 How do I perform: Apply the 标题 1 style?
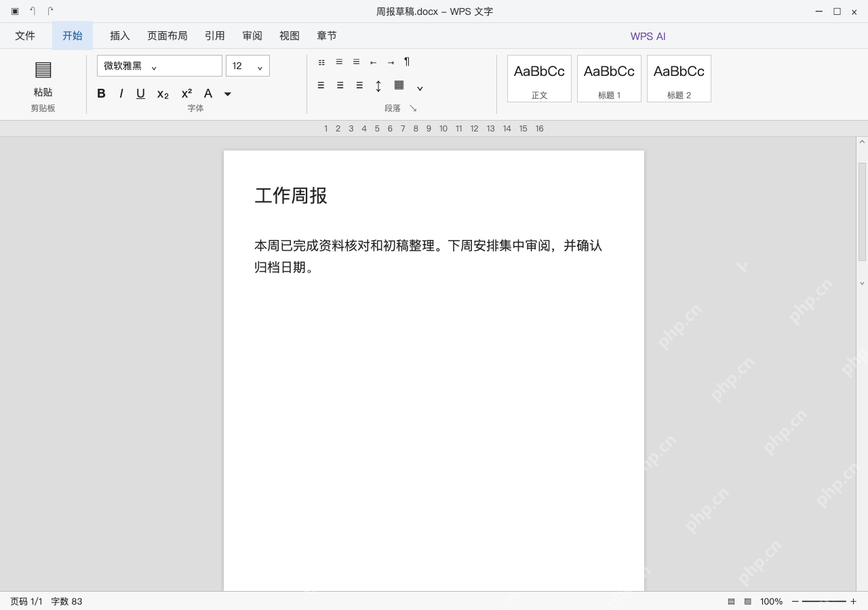(x=609, y=79)
